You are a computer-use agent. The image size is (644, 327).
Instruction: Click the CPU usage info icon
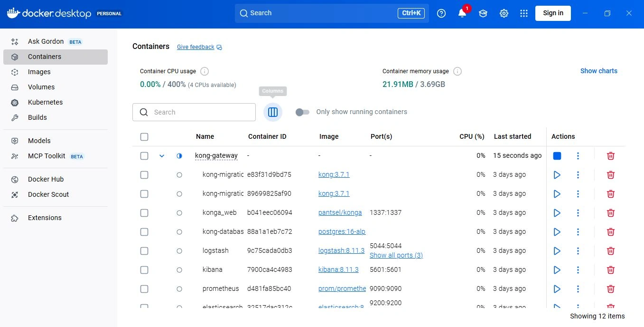(205, 71)
